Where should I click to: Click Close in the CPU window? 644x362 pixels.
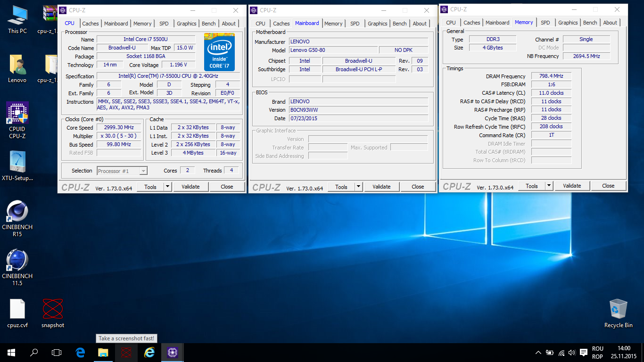(x=227, y=187)
